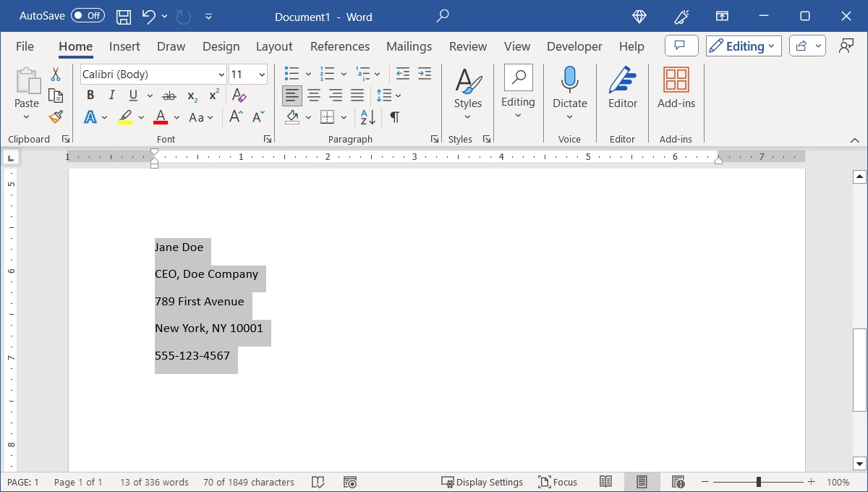Screen dimensions: 868x492
Task: Expand the line spacing options
Action: tap(397, 95)
